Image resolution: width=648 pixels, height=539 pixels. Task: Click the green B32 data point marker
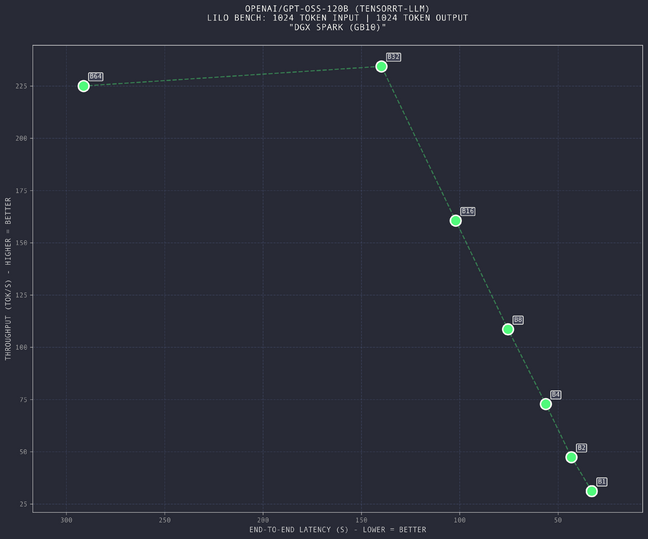pyautogui.click(x=381, y=66)
